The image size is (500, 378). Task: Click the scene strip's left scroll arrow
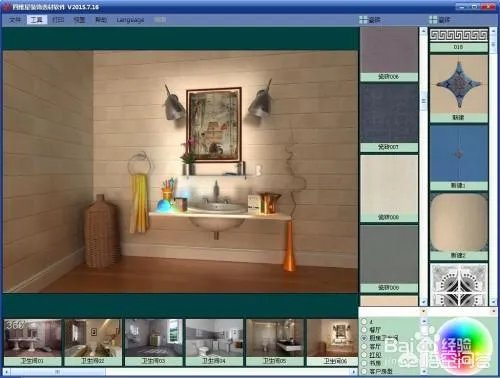pos(6,371)
